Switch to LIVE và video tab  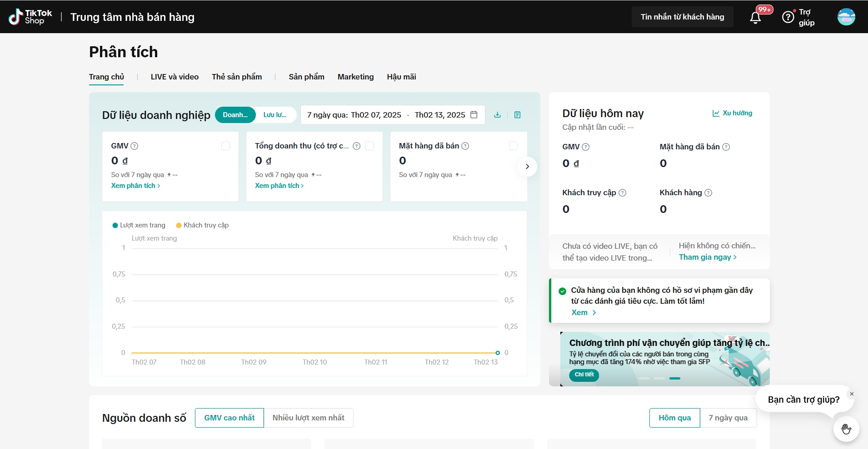175,77
